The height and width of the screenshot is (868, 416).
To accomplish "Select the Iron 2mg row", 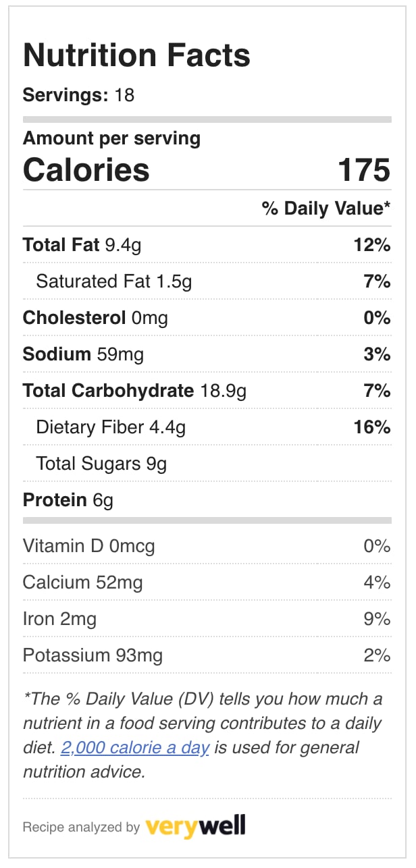I will (207, 619).
